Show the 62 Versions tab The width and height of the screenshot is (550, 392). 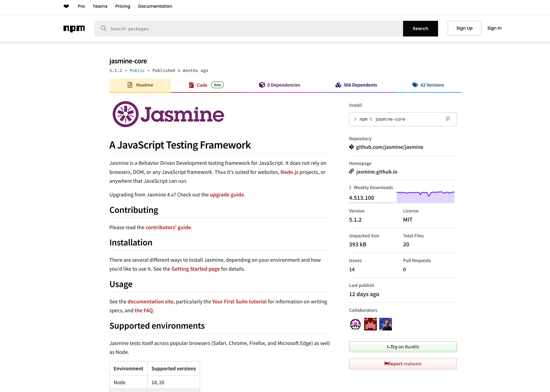point(428,85)
